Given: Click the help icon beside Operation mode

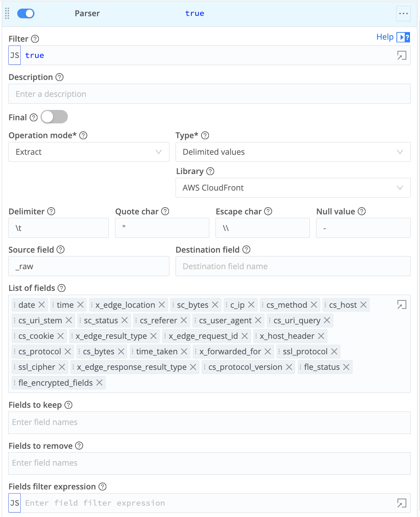Looking at the screenshot, I should click(x=83, y=136).
